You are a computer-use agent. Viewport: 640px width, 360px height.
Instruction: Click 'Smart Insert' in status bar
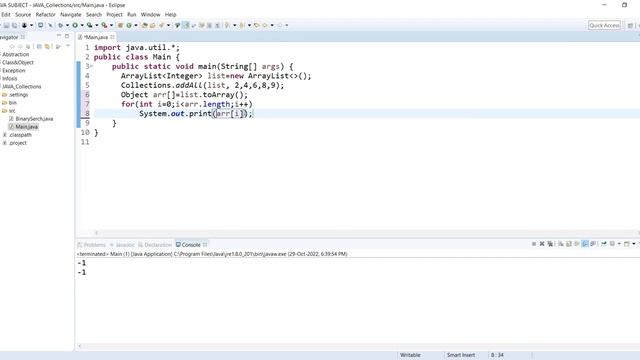point(461,355)
